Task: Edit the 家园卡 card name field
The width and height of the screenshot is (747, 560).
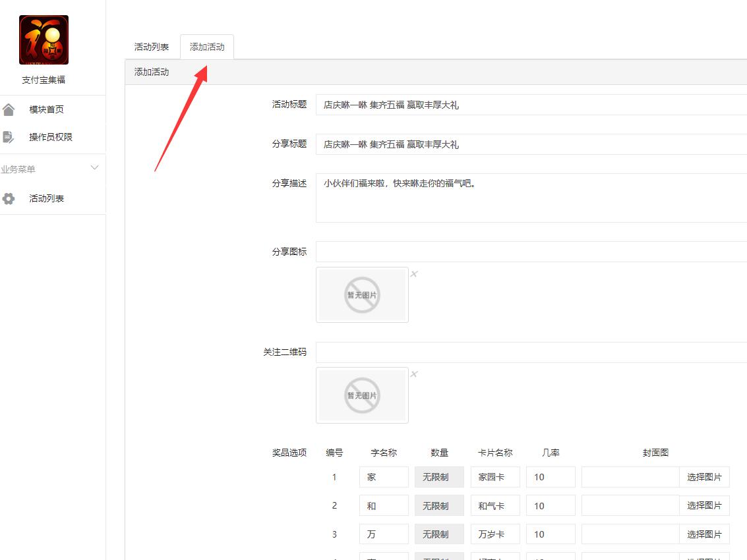Action: click(x=495, y=477)
